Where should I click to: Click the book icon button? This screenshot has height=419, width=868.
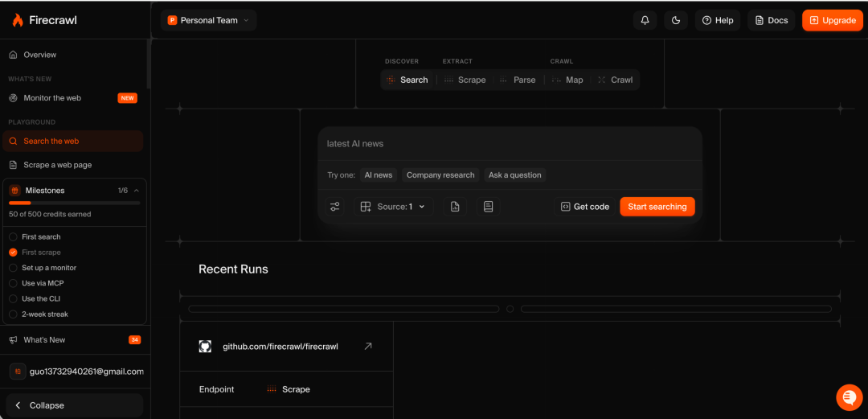[489, 207]
